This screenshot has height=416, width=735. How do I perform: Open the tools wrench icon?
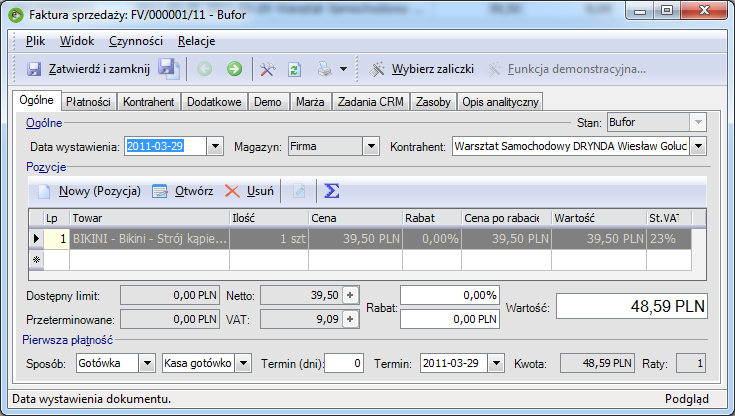point(268,69)
